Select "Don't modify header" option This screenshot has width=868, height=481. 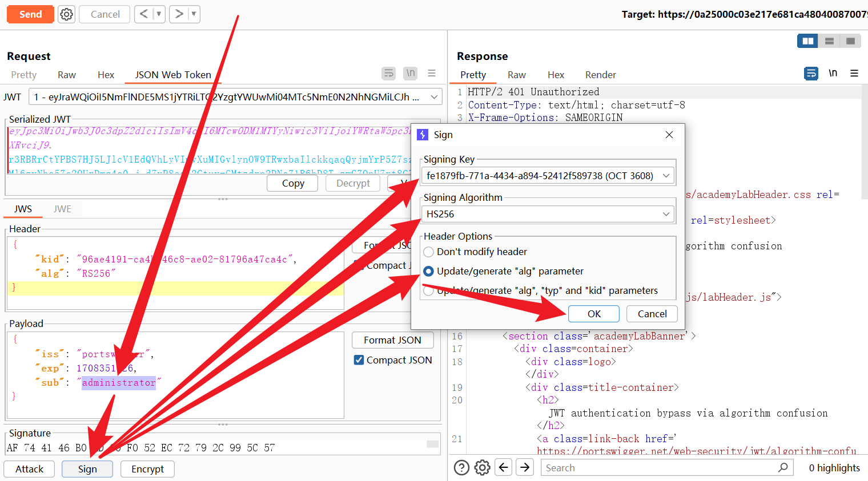[x=429, y=252]
